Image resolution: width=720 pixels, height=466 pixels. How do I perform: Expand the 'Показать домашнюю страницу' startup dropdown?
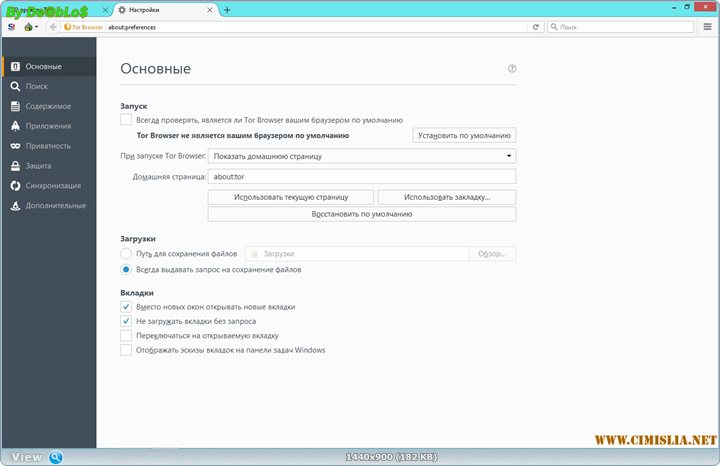click(361, 156)
